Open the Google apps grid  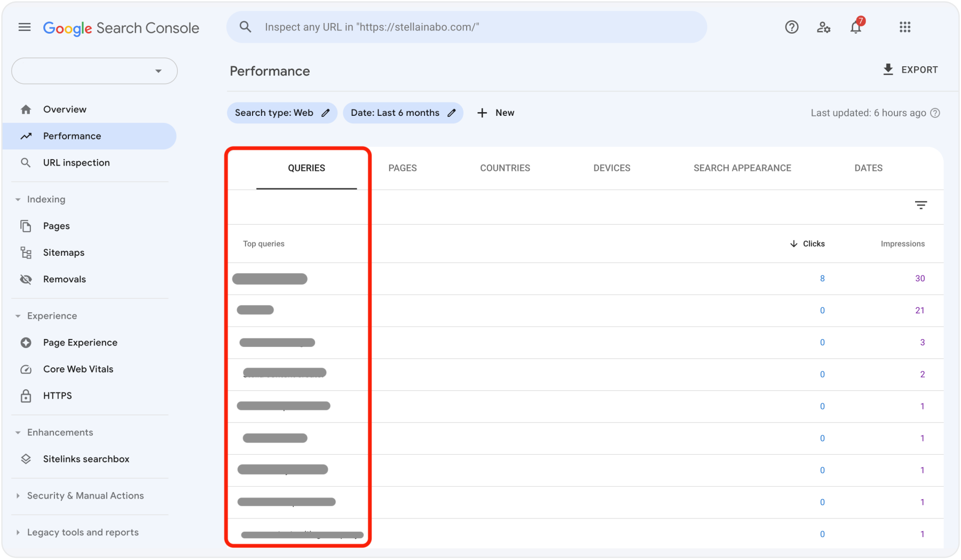coord(904,27)
